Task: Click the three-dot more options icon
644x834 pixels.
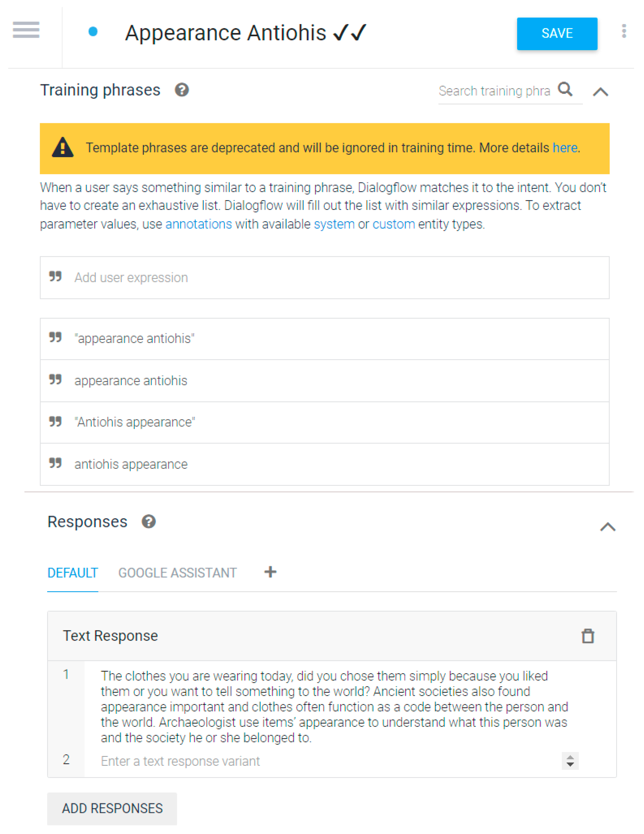Action: [623, 31]
